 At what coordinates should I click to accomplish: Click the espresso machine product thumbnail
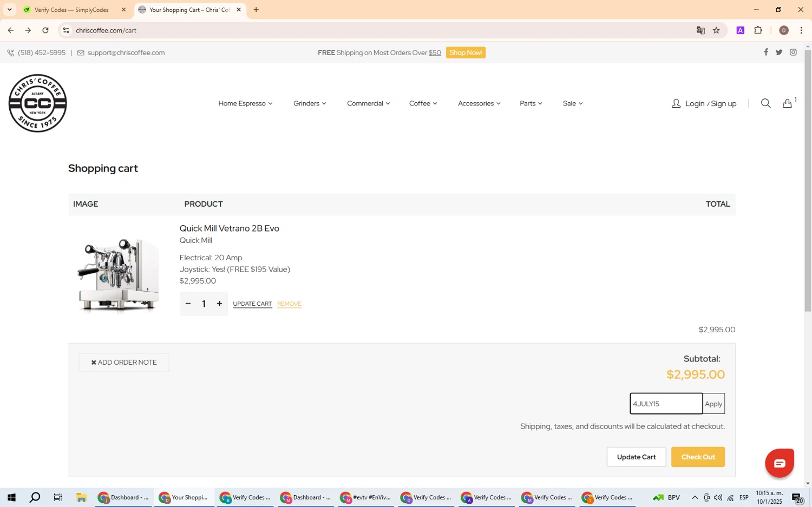119,274
